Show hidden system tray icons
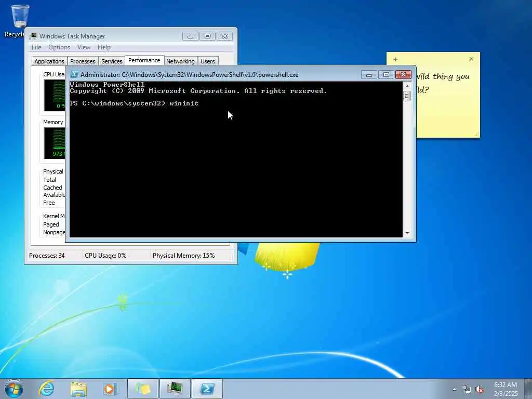Image resolution: width=532 pixels, height=399 pixels. [x=454, y=390]
